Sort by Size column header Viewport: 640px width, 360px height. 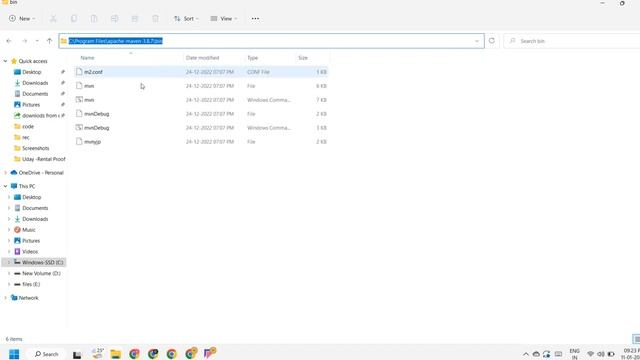303,58
